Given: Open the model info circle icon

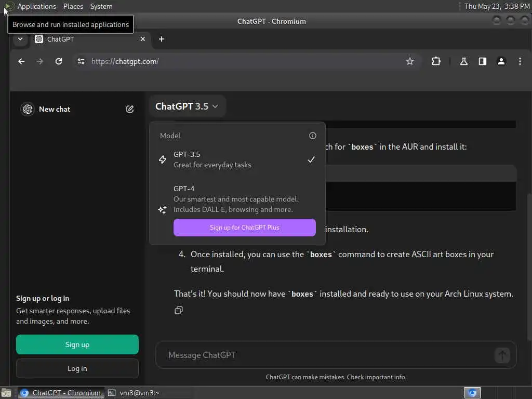Looking at the screenshot, I should coord(312,136).
